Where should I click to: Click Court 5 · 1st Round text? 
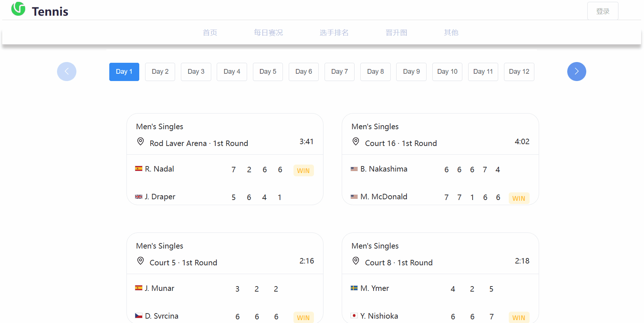[183, 263]
